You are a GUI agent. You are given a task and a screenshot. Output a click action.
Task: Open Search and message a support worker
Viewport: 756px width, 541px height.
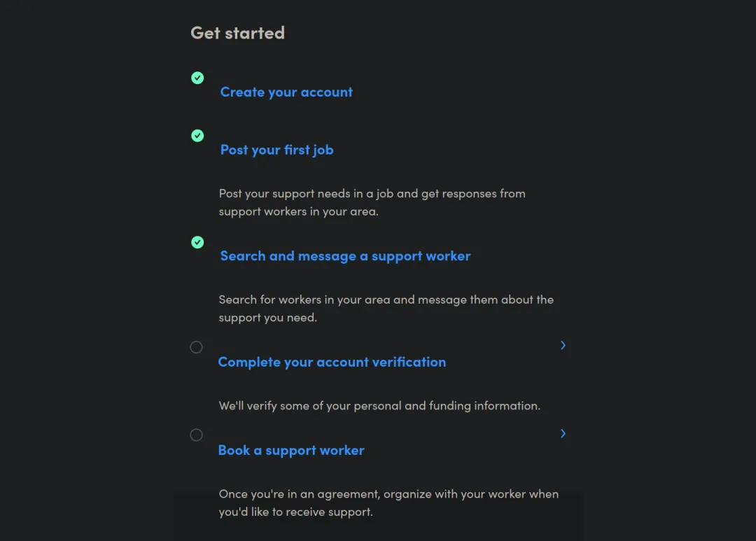click(345, 256)
